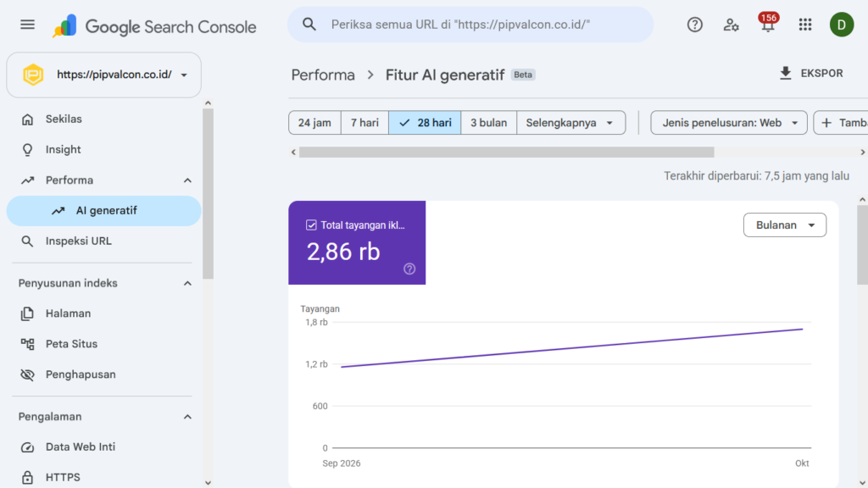Select the 24 jam range

314,123
